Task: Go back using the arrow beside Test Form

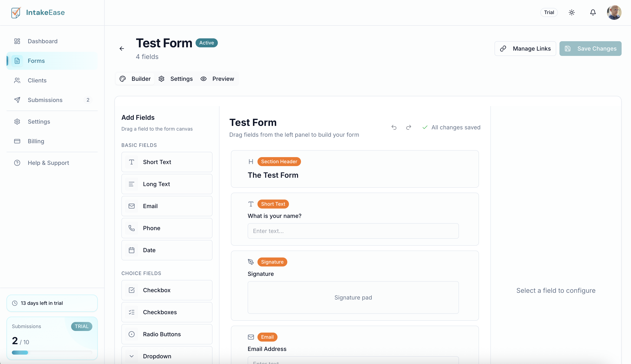Action: point(122,49)
